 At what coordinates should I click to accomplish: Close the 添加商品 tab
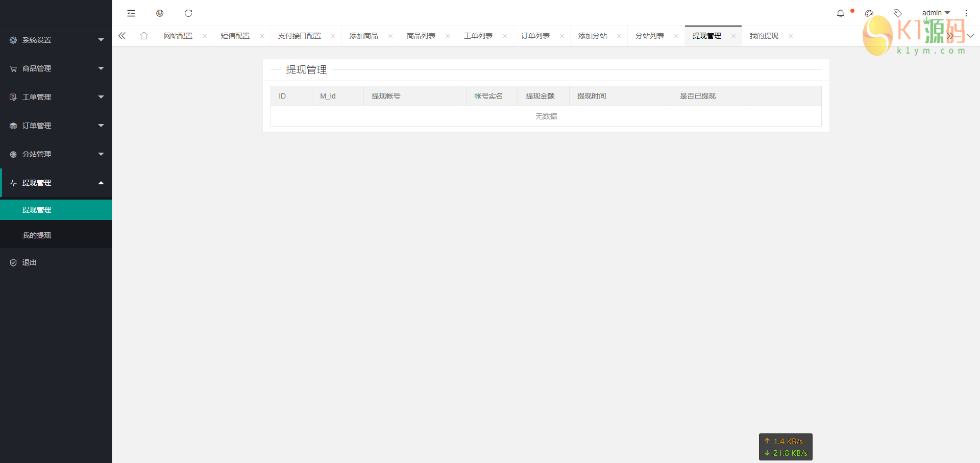point(390,36)
